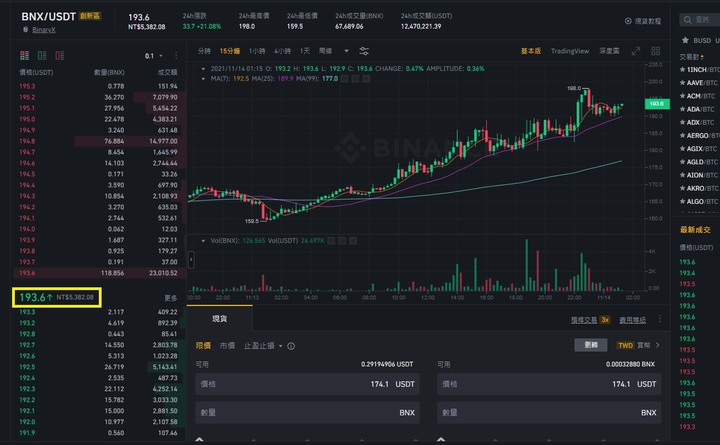
Task: Click arrow next to TWD 買幣
Action: click(x=658, y=345)
